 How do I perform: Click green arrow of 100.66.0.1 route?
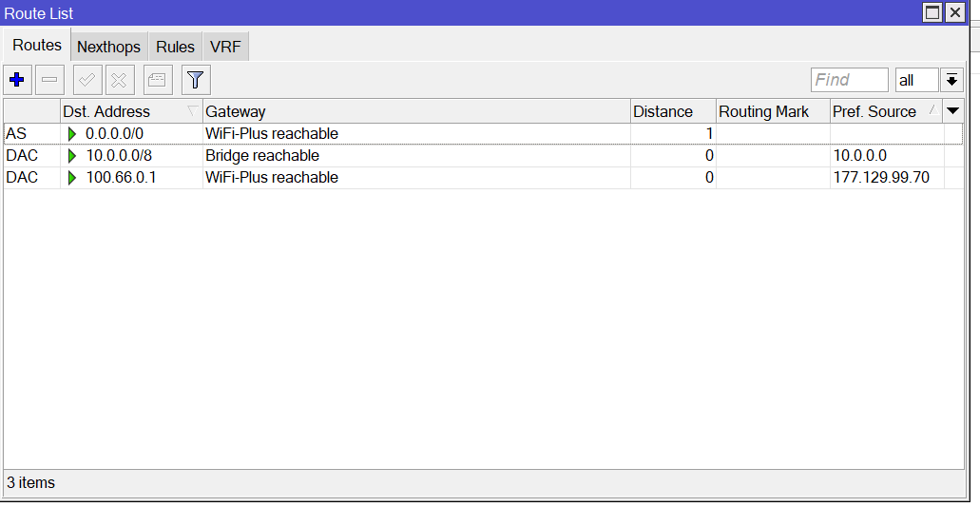point(72,178)
